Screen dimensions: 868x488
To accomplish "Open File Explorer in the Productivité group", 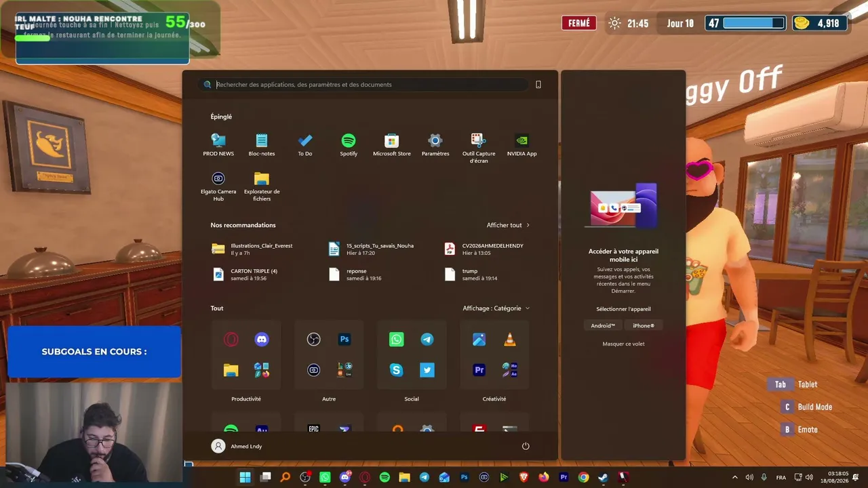I will point(231,370).
